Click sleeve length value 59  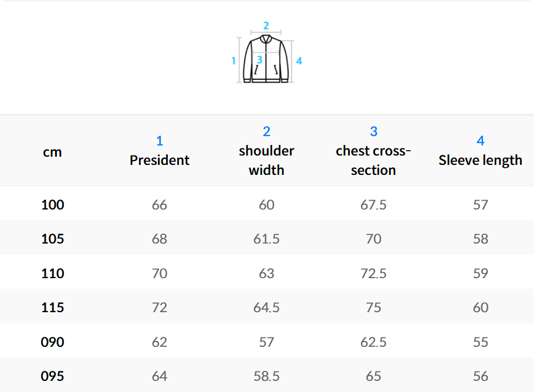[480, 273]
